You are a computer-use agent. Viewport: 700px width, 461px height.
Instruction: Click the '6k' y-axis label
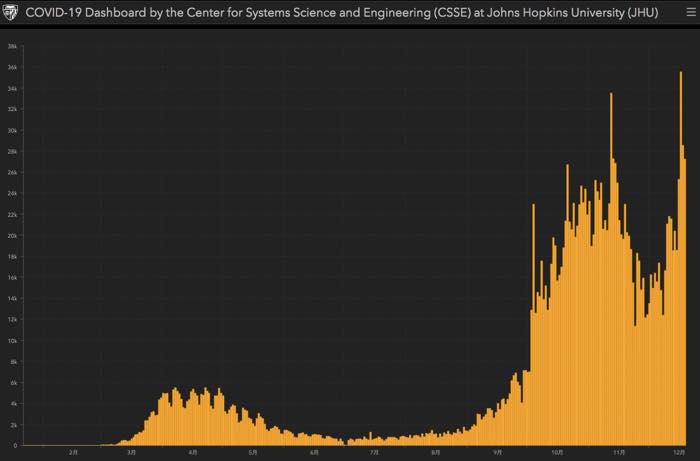click(14, 383)
